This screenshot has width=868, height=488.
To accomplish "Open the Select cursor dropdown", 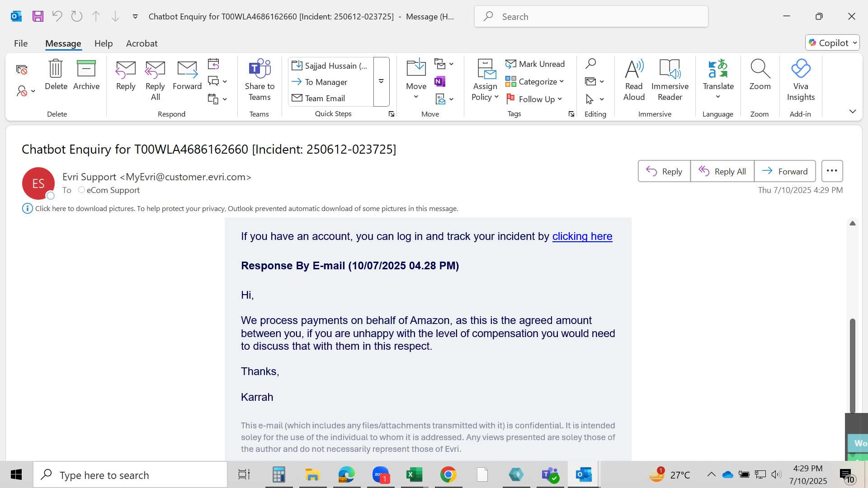I will pos(594,99).
